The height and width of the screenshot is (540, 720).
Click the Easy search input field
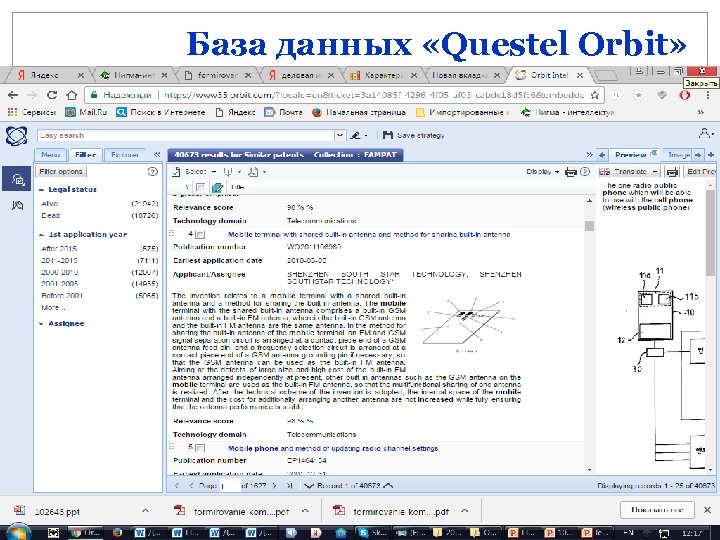185,135
